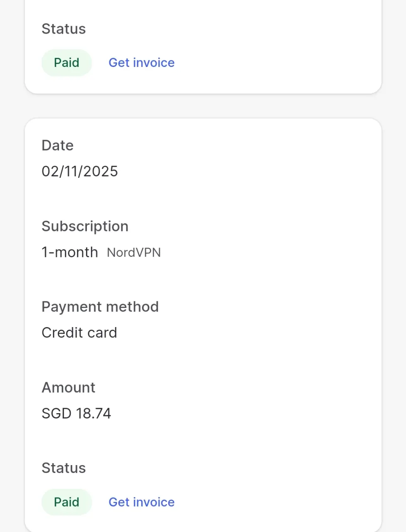This screenshot has width=406, height=532.
Task: Select the SGD 18.74 amount
Action: [x=76, y=413]
